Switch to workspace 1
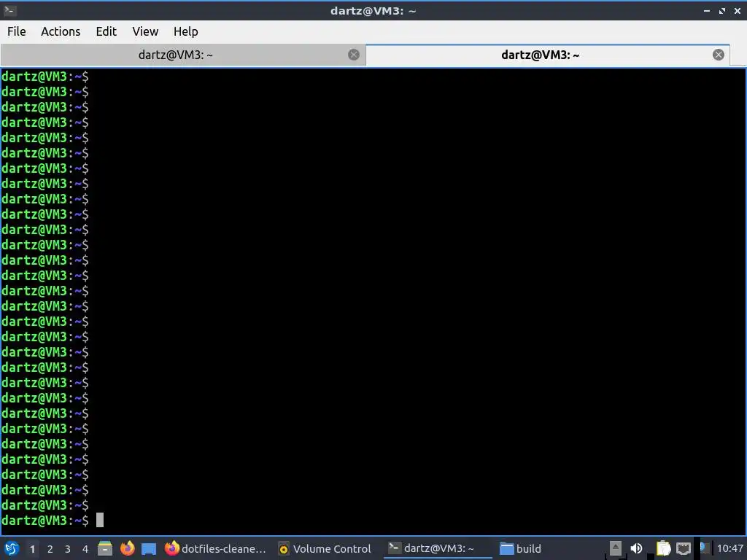The image size is (747, 560). pos(32,549)
